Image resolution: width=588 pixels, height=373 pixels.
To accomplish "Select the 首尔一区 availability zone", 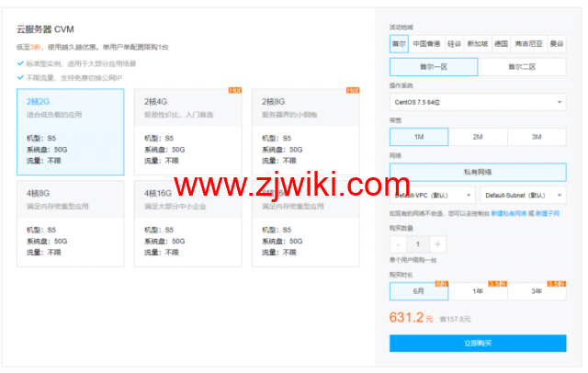I will click(x=434, y=67).
